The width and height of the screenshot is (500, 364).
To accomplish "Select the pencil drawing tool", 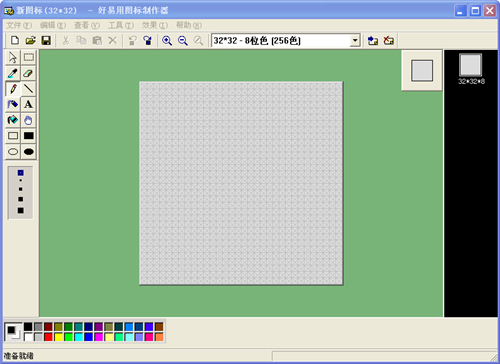I will coord(13,89).
